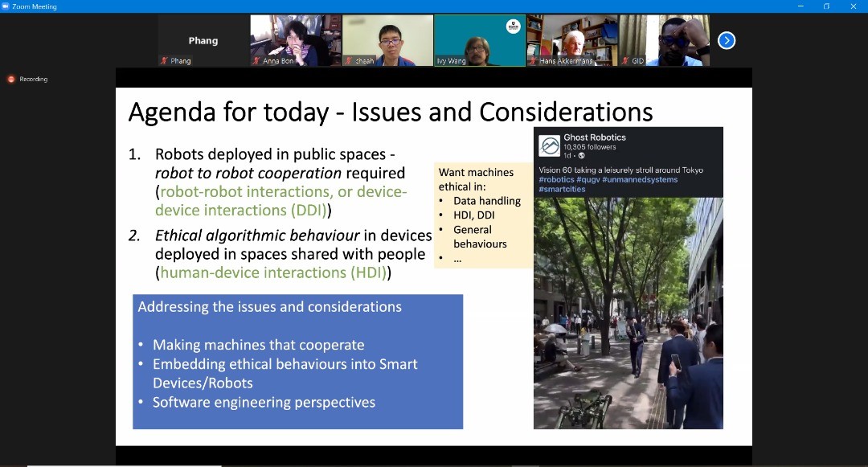Click the muted mic icon beside Phang
Screen dimensions: 868x467
tap(164, 61)
